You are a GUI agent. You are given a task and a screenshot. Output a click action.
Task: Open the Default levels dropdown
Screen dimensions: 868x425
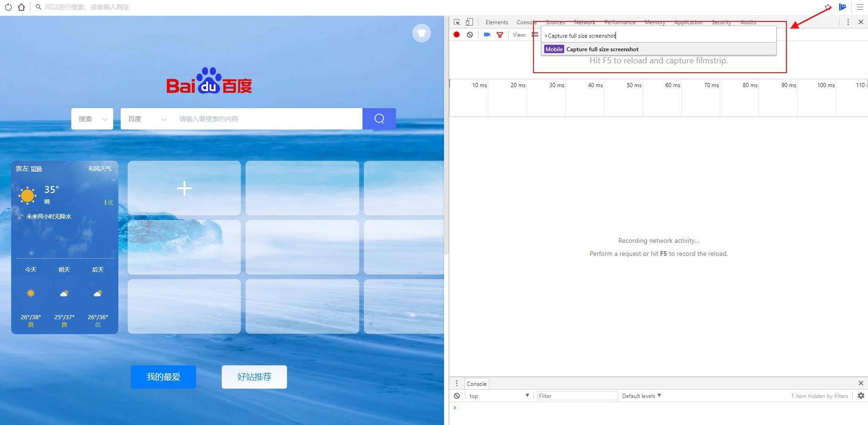point(642,396)
